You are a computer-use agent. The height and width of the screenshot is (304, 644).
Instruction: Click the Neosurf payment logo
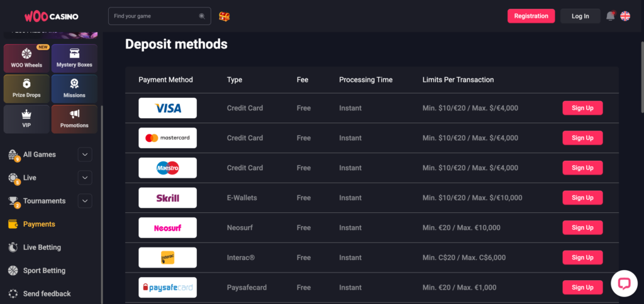(167, 228)
